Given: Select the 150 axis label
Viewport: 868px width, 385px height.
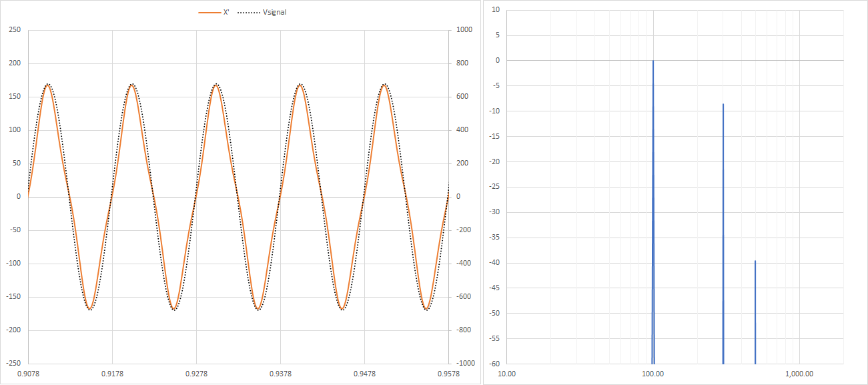Looking at the screenshot, I should coord(15,97).
